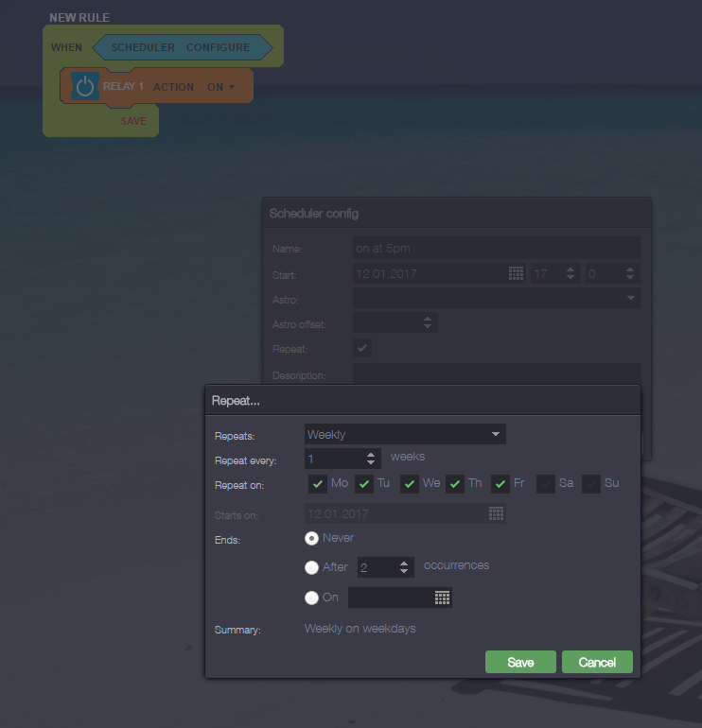Click the Scheduler Configure block
This screenshot has height=728, width=702.
pos(181,47)
